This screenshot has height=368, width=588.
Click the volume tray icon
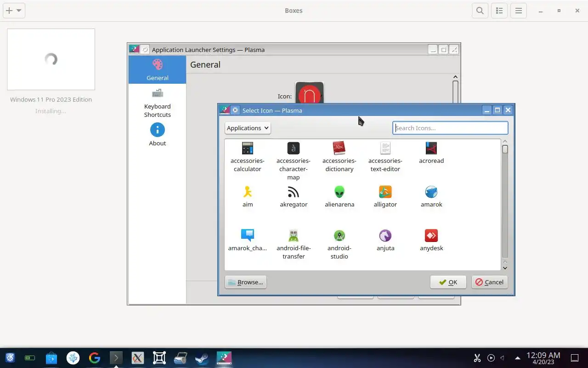pyautogui.click(x=503, y=358)
